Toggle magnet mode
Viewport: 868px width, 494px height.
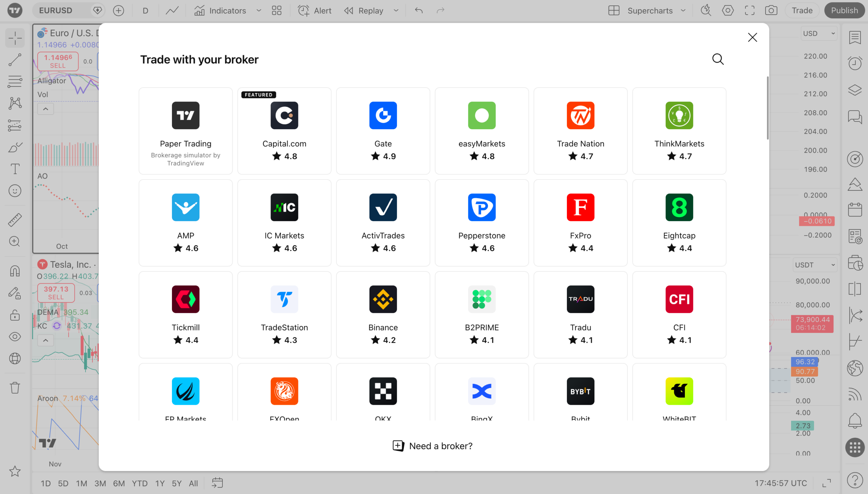point(15,271)
